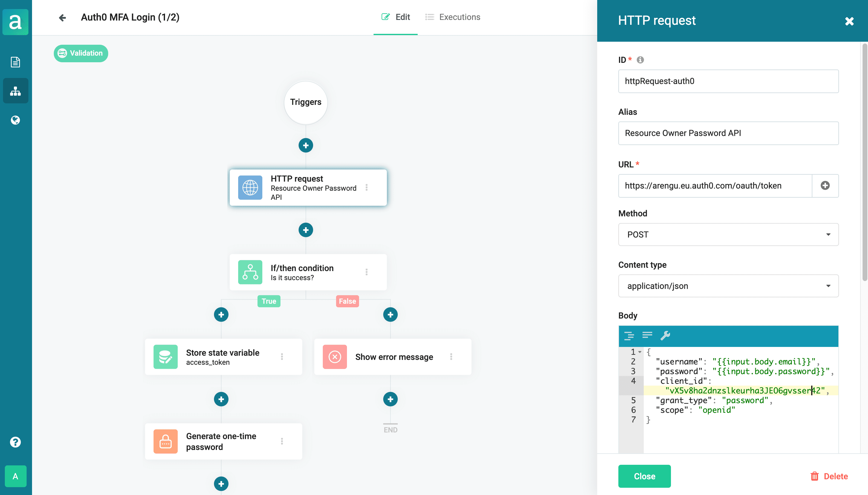Switch to the Executions tab
Viewport: 868px width, 495px height.
tap(452, 17)
